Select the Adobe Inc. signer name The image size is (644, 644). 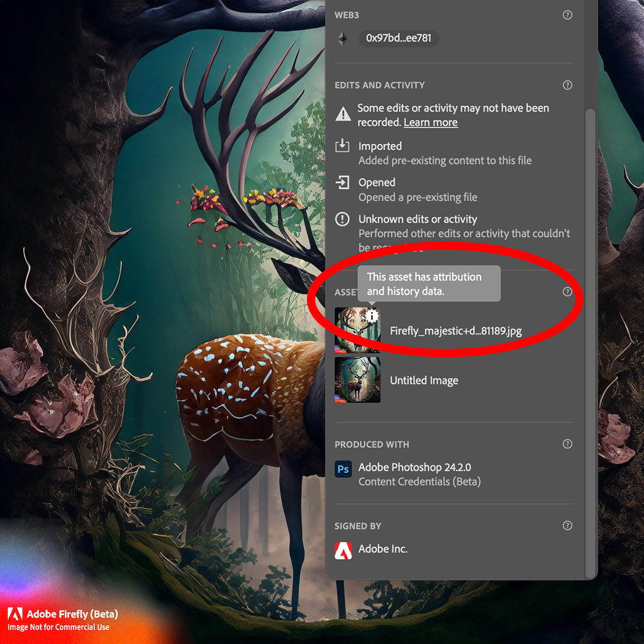pyautogui.click(x=383, y=548)
